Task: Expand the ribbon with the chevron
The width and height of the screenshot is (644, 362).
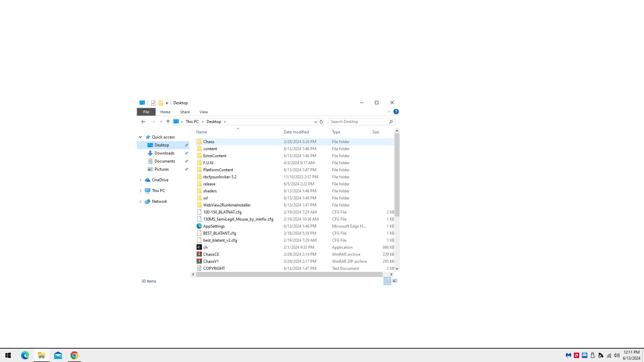Action: pyautogui.click(x=388, y=112)
